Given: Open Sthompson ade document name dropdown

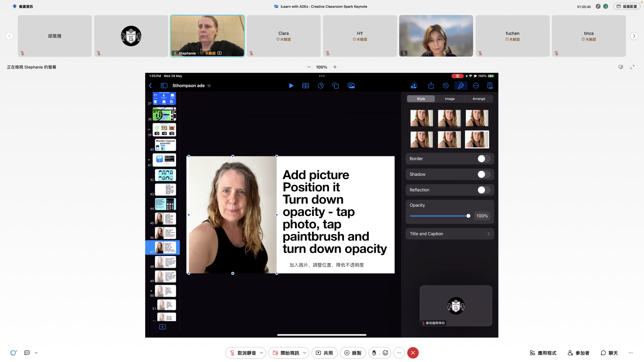Looking at the screenshot, I should pos(209,86).
